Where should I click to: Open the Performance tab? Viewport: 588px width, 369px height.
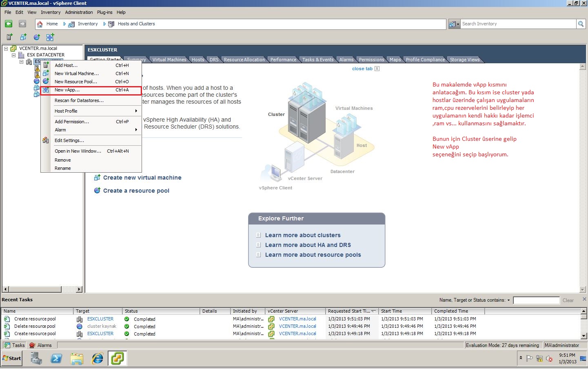(283, 60)
